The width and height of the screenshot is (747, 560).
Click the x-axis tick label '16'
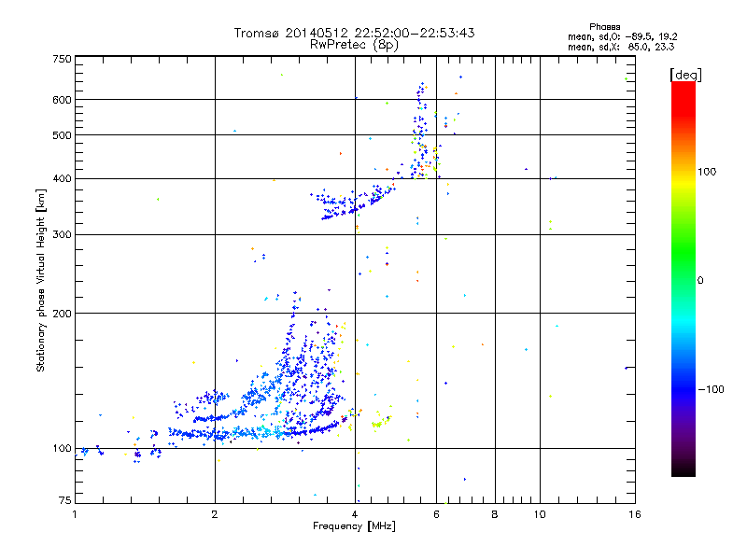pos(635,514)
